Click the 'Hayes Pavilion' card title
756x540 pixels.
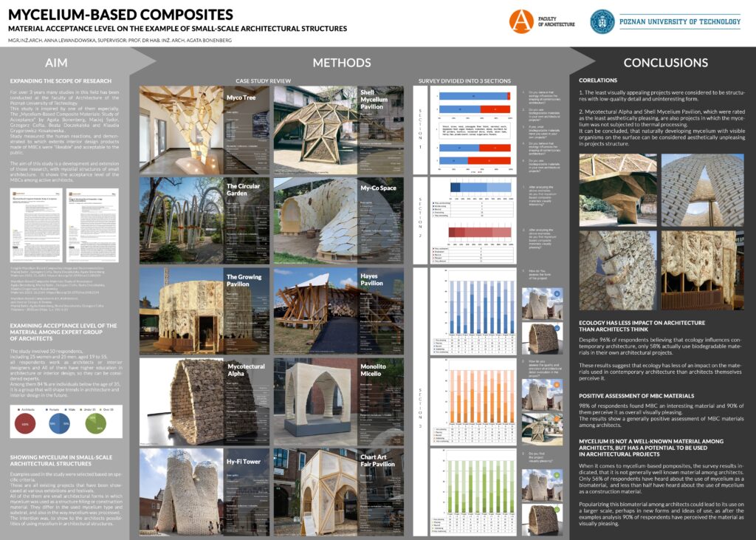pyautogui.click(x=372, y=280)
